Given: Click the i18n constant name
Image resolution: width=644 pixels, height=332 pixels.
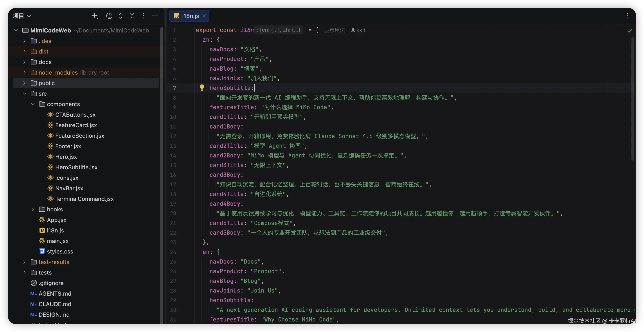Looking at the screenshot, I should pos(247,30).
